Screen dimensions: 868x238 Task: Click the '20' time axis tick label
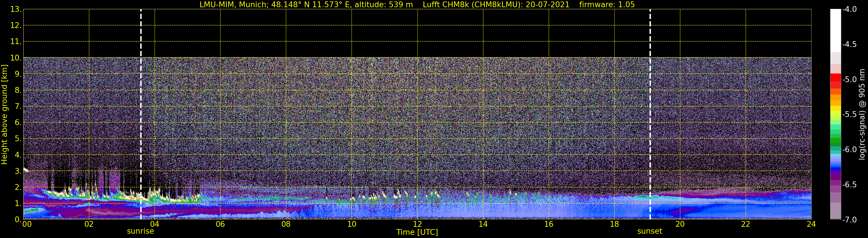(680, 224)
